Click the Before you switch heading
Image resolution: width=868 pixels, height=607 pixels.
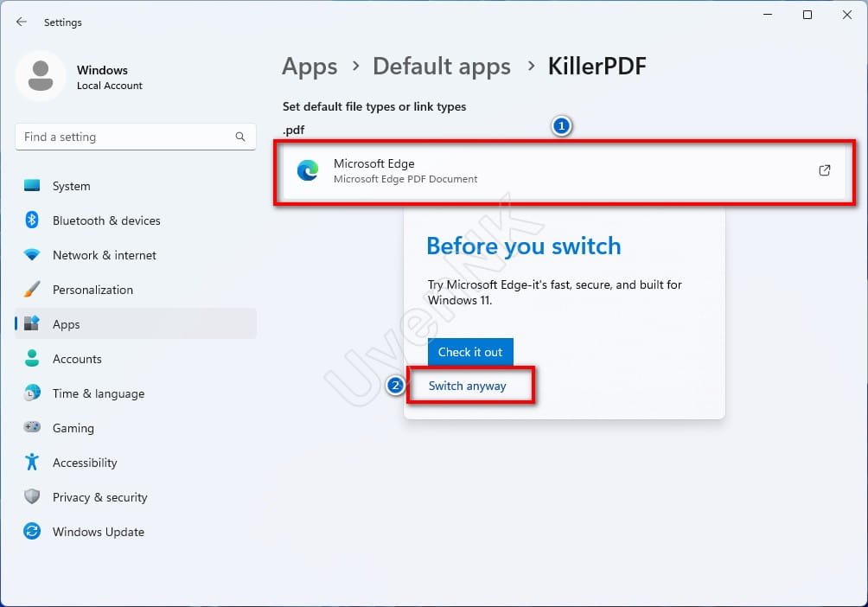pyautogui.click(x=524, y=246)
